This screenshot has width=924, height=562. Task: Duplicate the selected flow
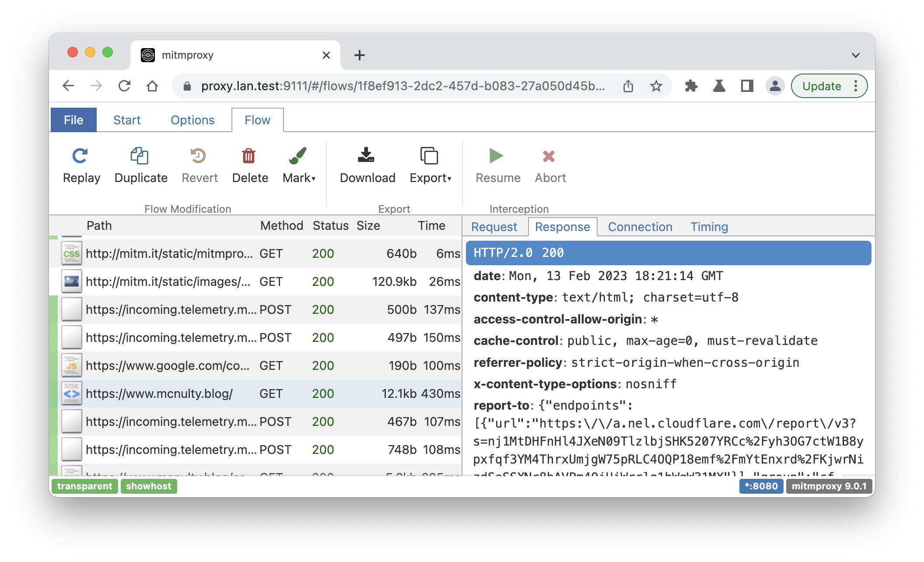(140, 165)
